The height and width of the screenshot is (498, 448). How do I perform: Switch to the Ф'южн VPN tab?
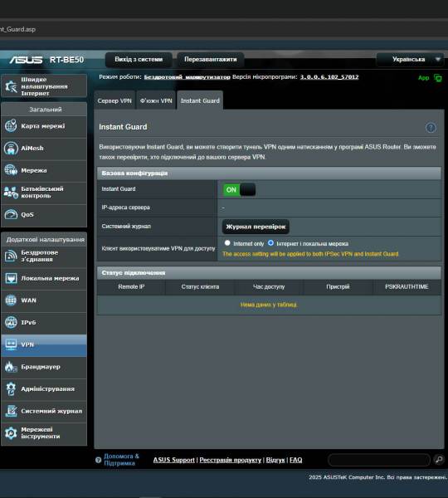point(156,100)
